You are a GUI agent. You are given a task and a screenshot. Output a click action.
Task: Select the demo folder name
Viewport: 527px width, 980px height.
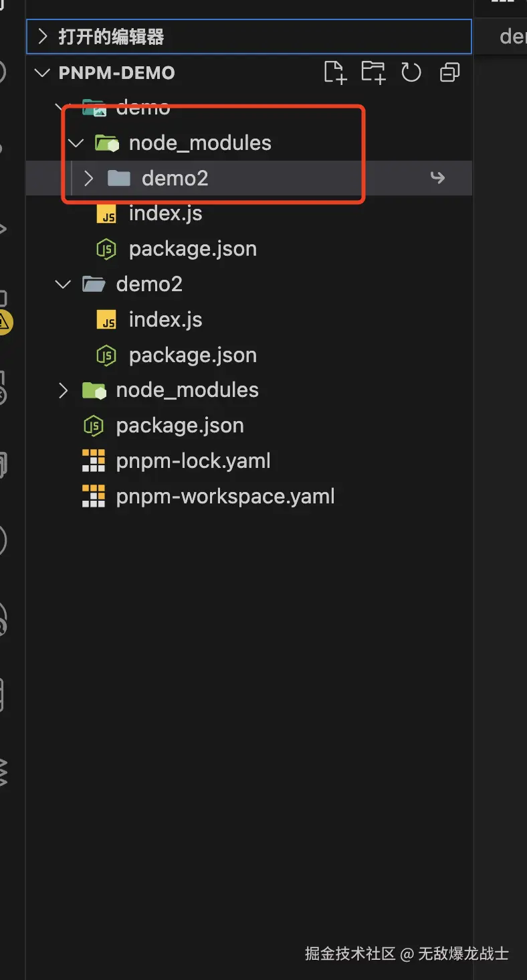[x=143, y=107]
